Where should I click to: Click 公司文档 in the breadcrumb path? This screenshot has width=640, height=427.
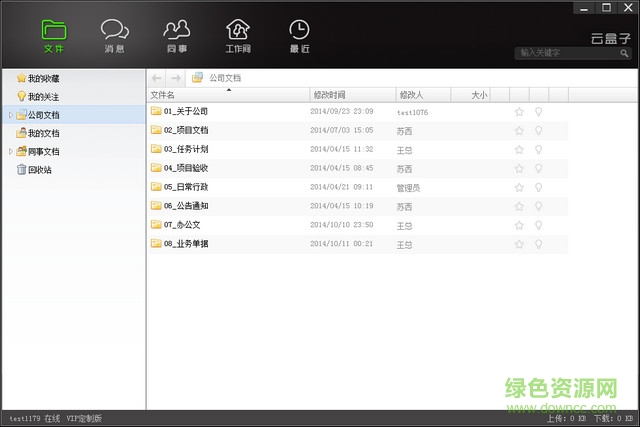224,77
